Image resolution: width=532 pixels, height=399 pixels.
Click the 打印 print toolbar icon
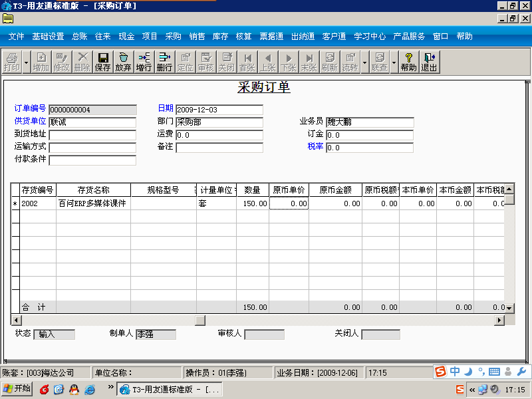click(12, 62)
